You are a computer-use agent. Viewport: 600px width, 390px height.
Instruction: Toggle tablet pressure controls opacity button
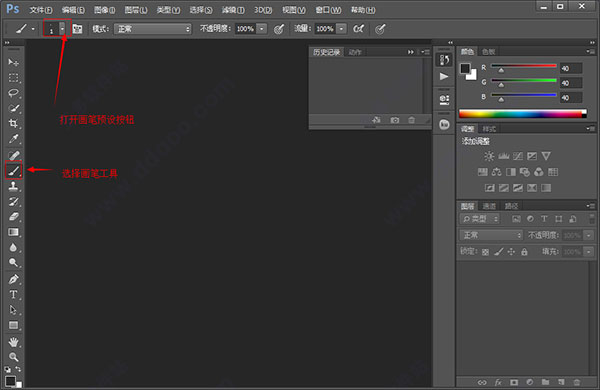point(279,29)
